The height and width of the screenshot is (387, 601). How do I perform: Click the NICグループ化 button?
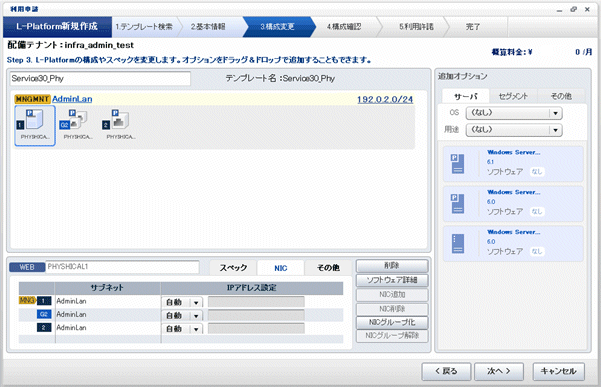pyautogui.click(x=392, y=322)
